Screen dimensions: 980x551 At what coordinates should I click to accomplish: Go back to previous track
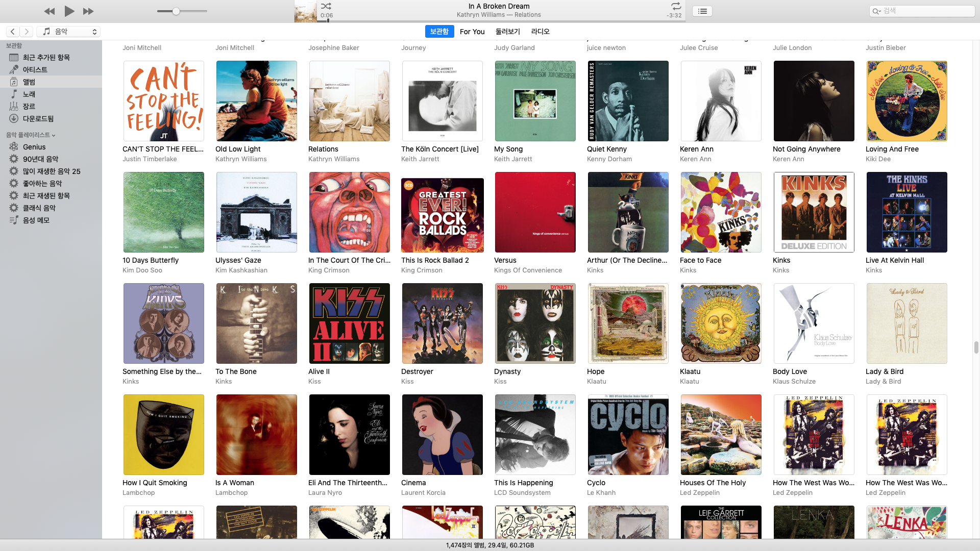pos(49,11)
